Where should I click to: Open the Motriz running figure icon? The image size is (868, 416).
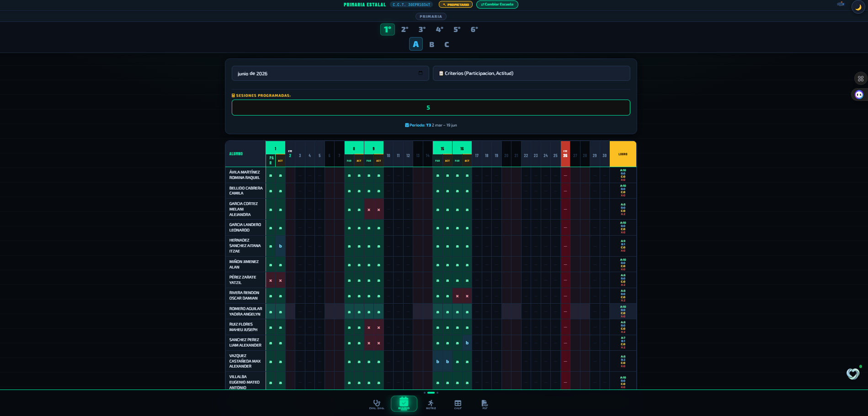(431, 404)
